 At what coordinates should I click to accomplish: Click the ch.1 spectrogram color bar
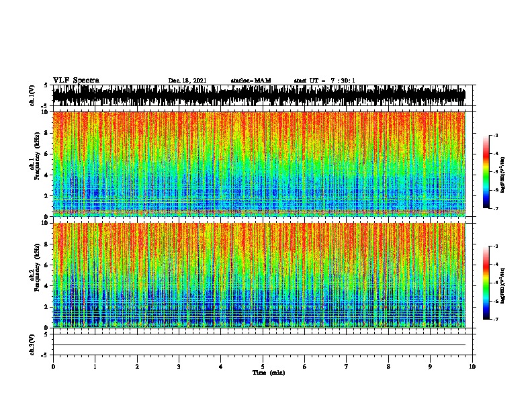point(486,172)
